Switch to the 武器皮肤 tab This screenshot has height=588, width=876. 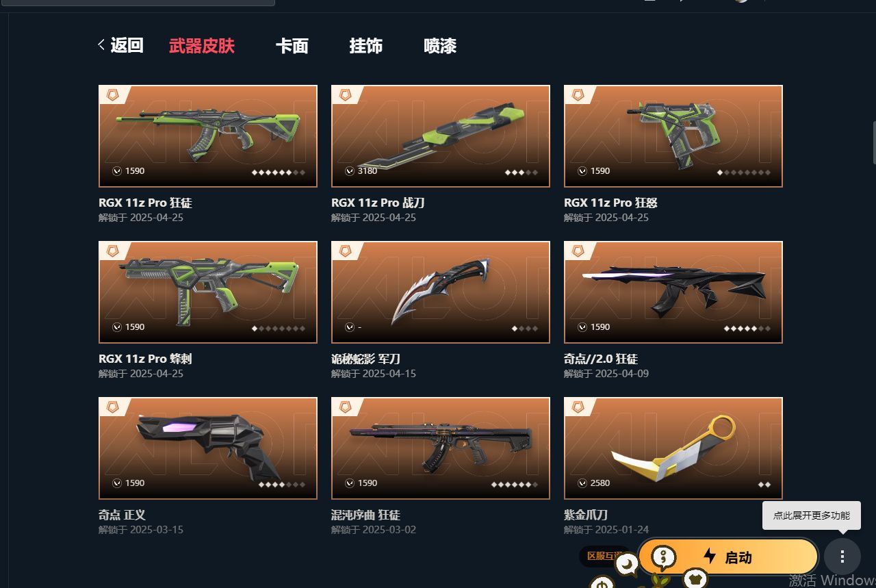click(x=202, y=46)
